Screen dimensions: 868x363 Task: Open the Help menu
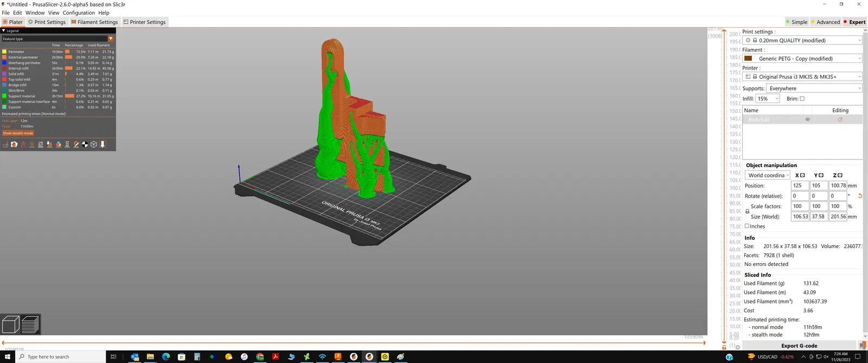pos(104,12)
